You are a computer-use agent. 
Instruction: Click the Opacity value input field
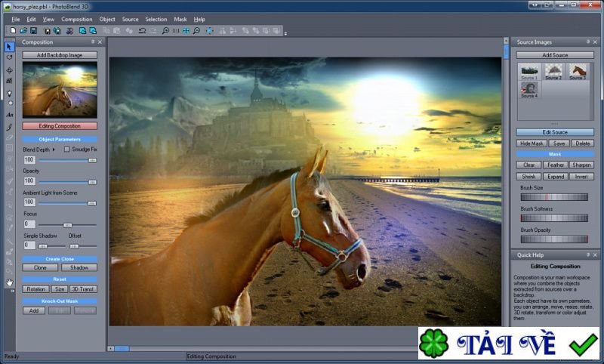pos(29,181)
